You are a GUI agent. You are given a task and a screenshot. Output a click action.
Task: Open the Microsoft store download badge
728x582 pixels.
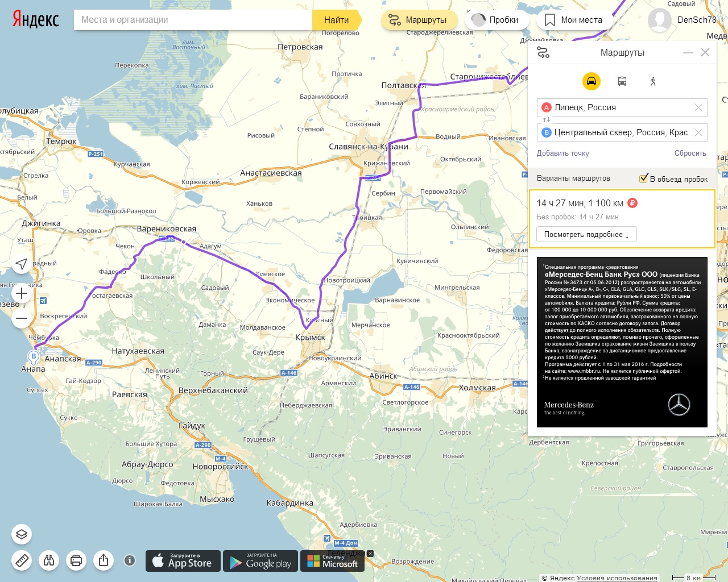click(333, 561)
